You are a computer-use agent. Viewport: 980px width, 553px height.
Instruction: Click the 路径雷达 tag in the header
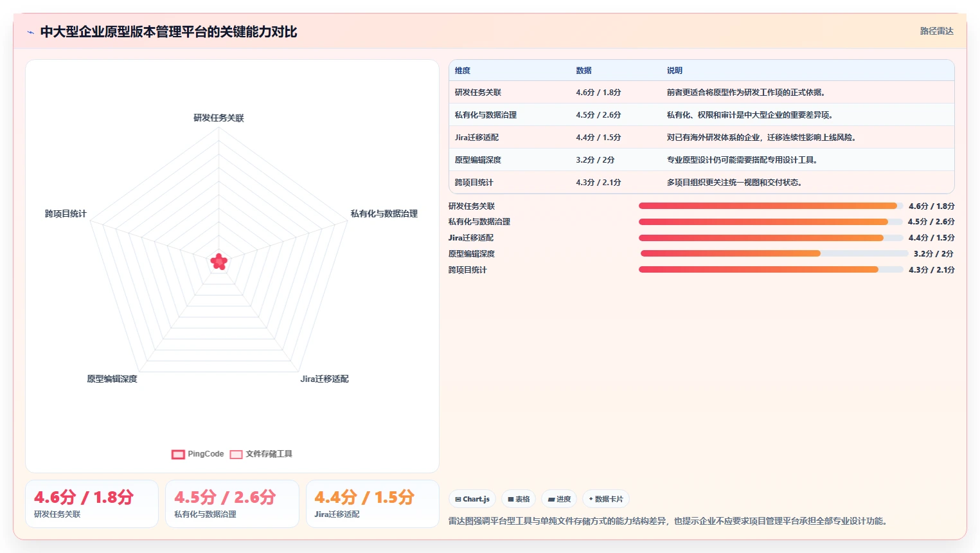936,31
